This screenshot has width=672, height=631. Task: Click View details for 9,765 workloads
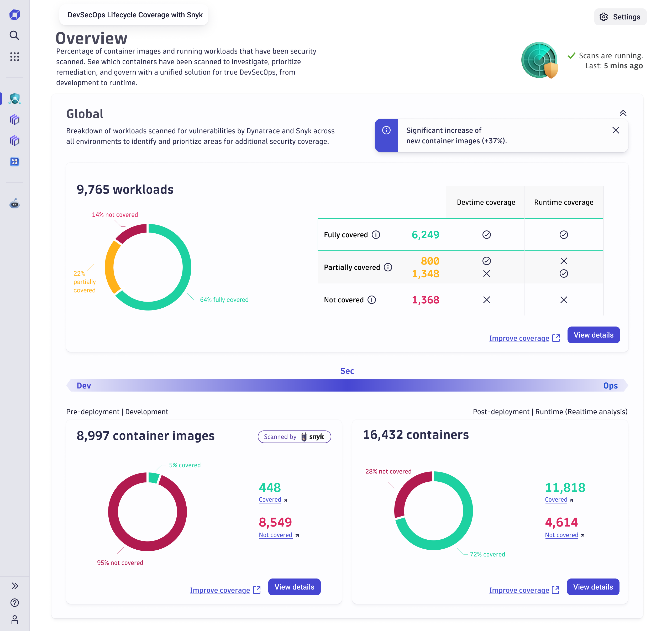593,335
